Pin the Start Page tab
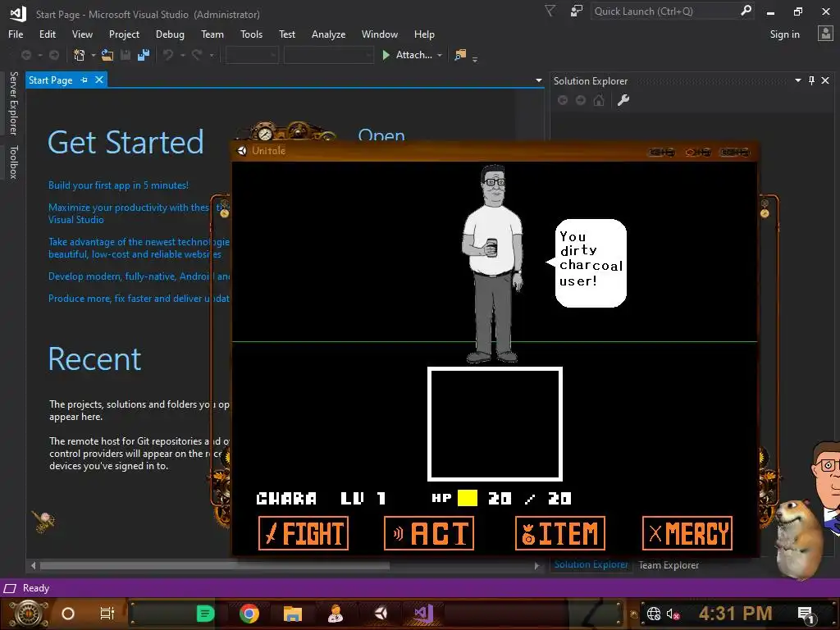Image resolution: width=840 pixels, height=630 pixels. (x=84, y=80)
